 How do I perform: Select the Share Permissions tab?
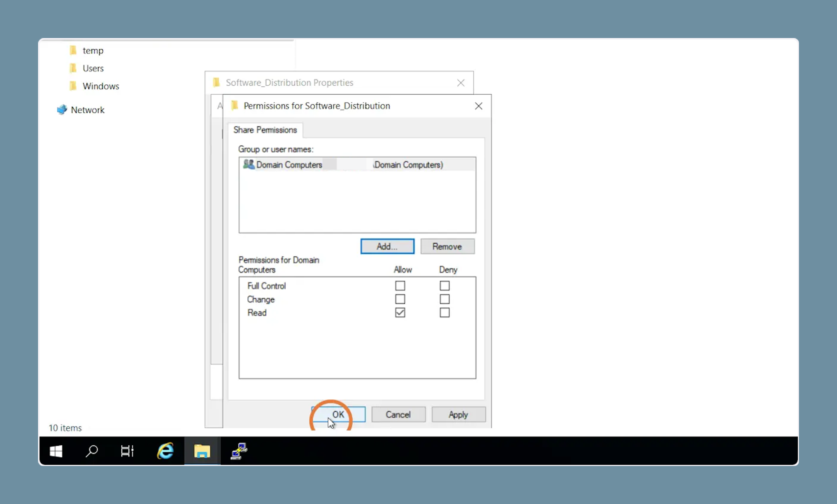265,130
